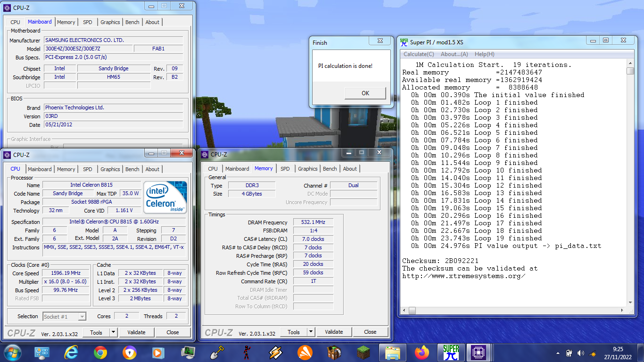This screenshot has width=644, height=362.
Task: Open Help(H) menu in Super PI
Action: 485,54
